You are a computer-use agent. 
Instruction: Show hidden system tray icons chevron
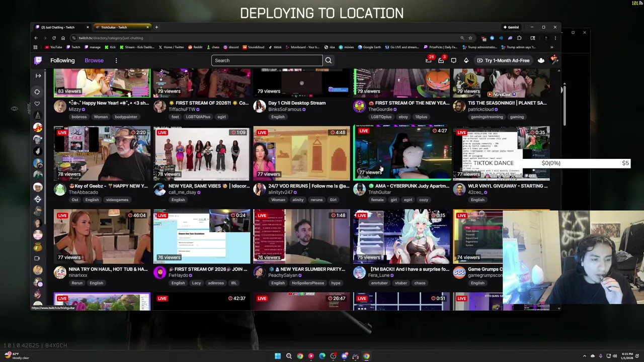585,356
